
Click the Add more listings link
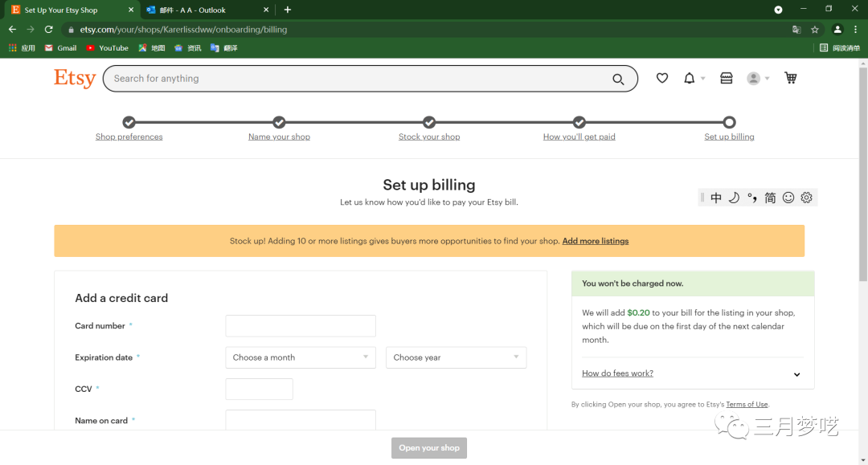[596, 241]
